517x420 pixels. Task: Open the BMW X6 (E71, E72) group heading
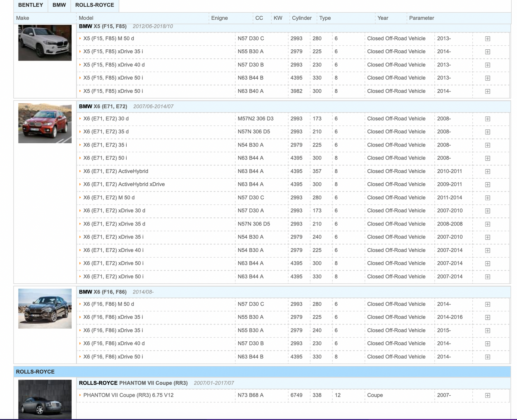click(103, 107)
